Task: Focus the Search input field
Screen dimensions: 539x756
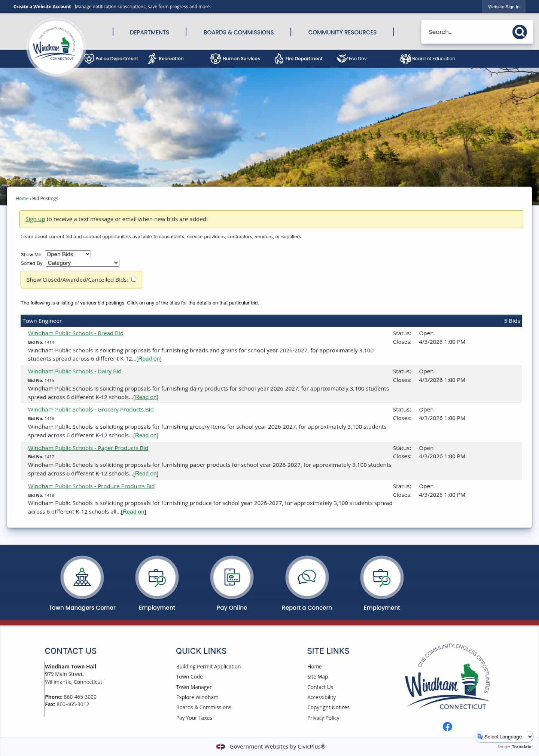Action: click(466, 32)
